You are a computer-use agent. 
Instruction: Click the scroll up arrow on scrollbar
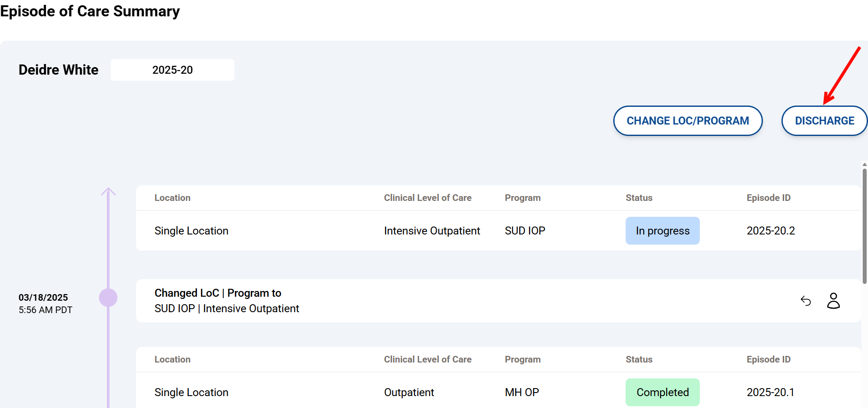click(864, 164)
